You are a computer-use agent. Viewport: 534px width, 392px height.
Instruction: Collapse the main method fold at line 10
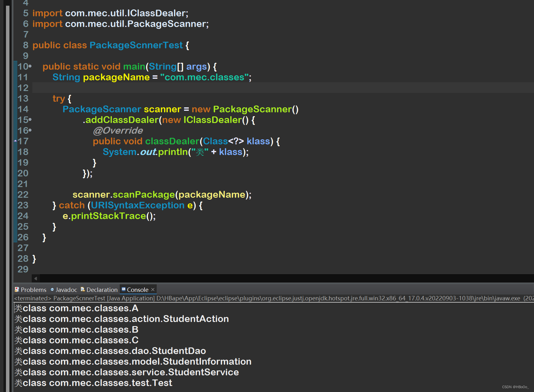point(30,66)
